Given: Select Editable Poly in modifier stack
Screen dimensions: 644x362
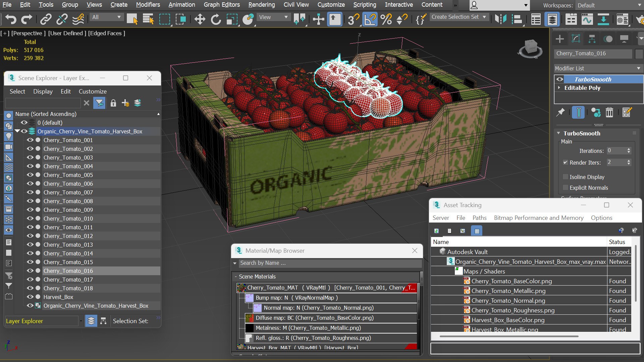Looking at the screenshot, I should pyautogui.click(x=582, y=88).
